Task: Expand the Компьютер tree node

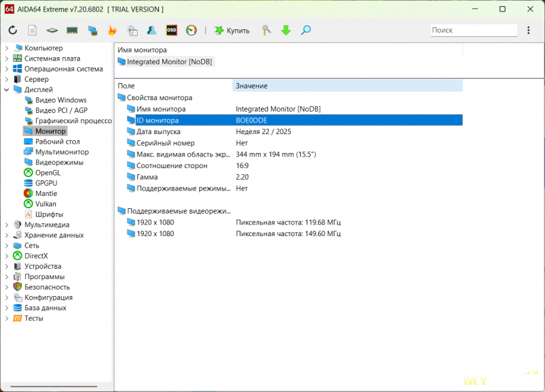Action: (x=7, y=48)
